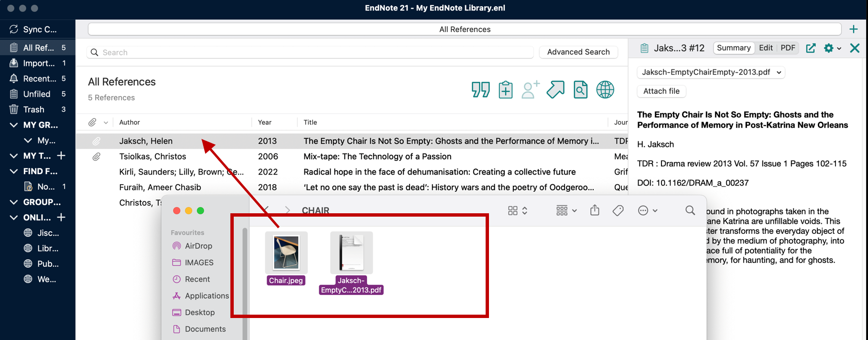
Task: Open reference in new window icon
Action: pyautogui.click(x=811, y=48)
